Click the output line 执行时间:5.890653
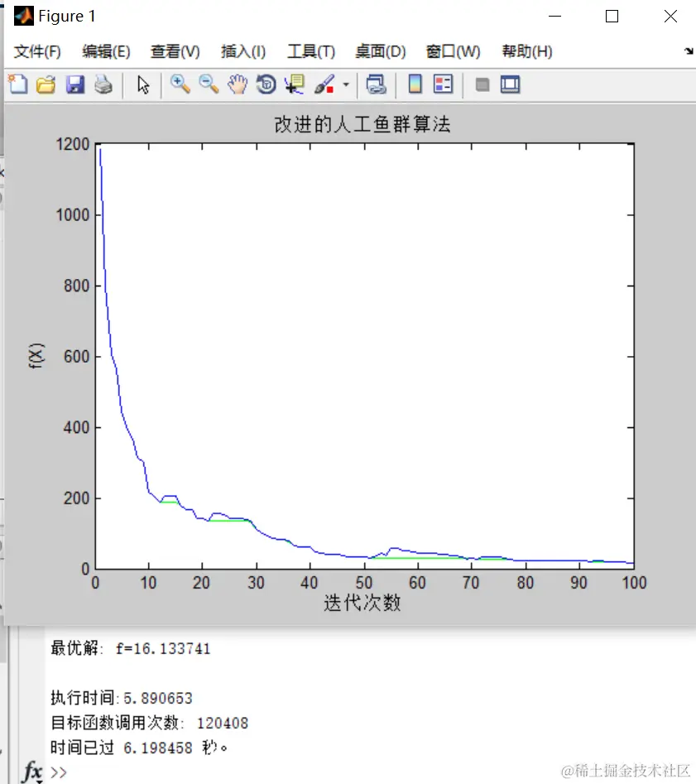This screenshot has height=784, width=696. (x=122, y=698)
